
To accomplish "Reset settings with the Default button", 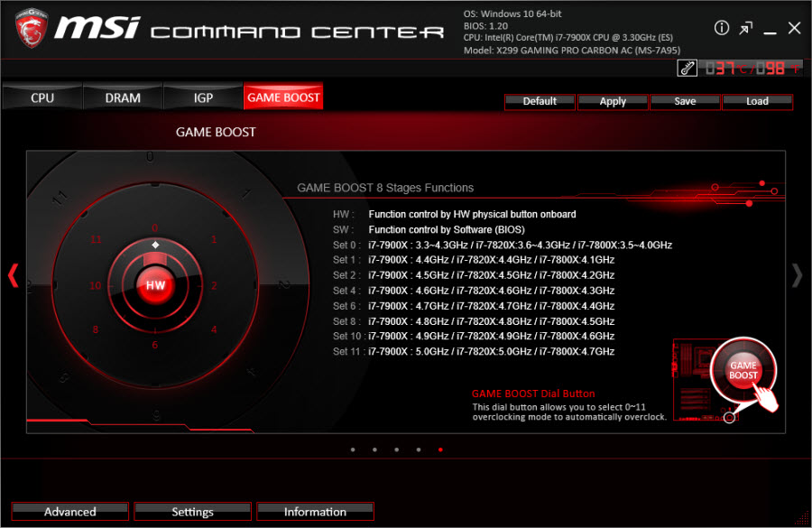I will (540, 101).
